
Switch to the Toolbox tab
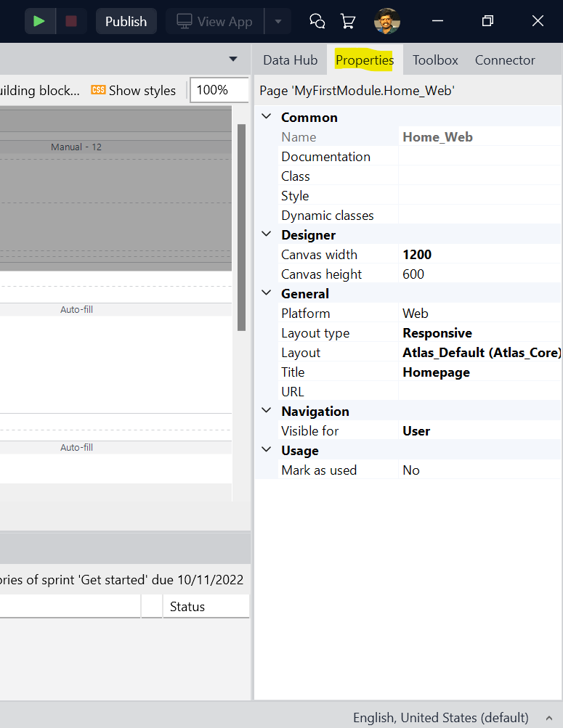point(435,60)
